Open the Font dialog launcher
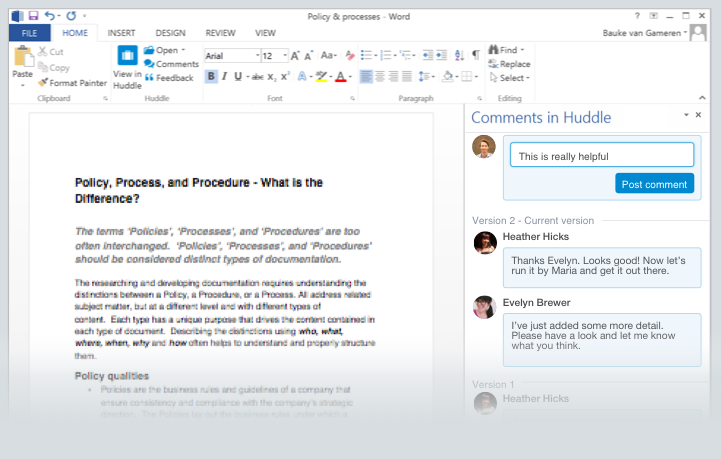The width and height of the screenshot is (721, 459). pyautogui.click(x=352, y=98)
